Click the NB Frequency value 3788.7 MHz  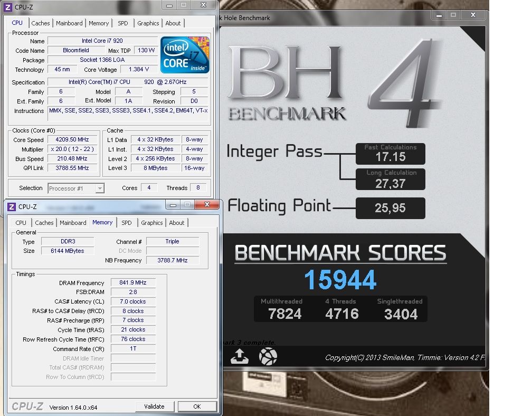[173, 260]
